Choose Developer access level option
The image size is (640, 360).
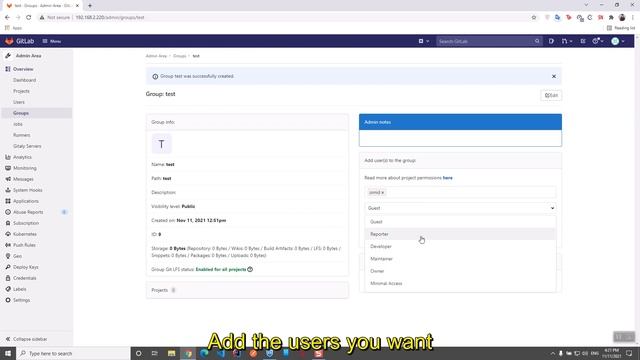pos(460,247)
